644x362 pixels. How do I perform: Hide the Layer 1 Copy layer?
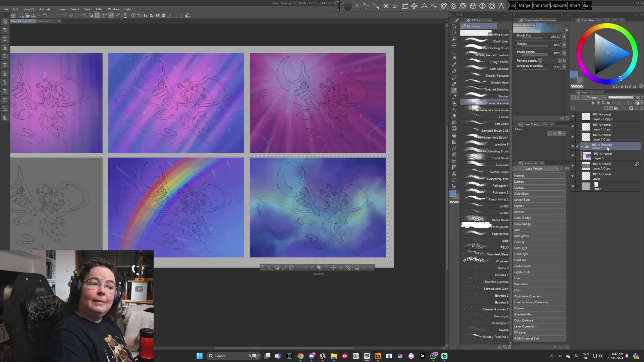click(573, 127)
